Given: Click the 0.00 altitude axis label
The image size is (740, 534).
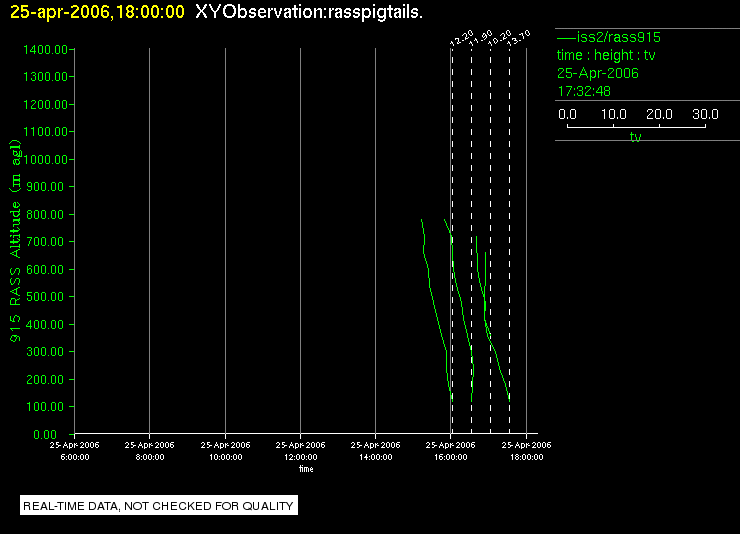Looking at the screenshot, I should click(45, 434).
